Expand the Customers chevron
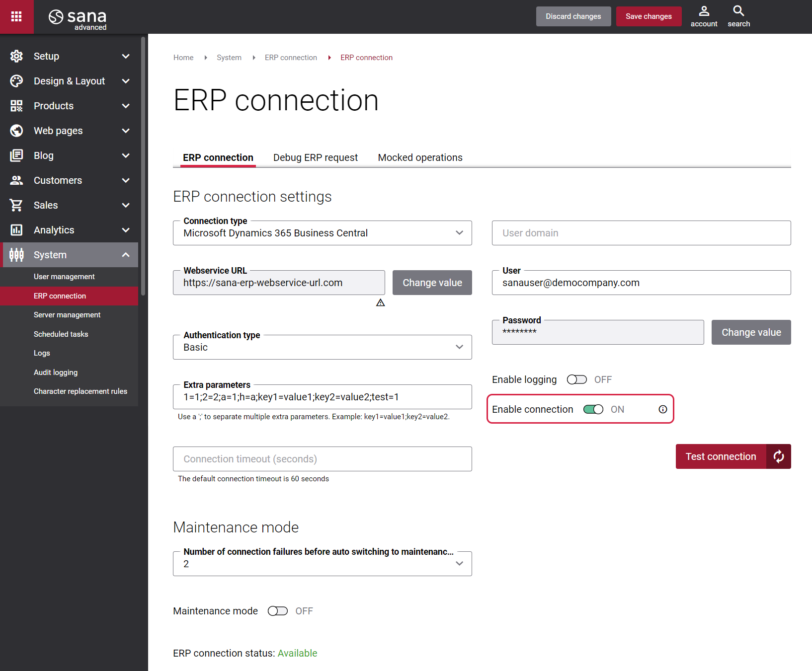Image resolution: width=812 pixels, height=671 pixels. 126,180
